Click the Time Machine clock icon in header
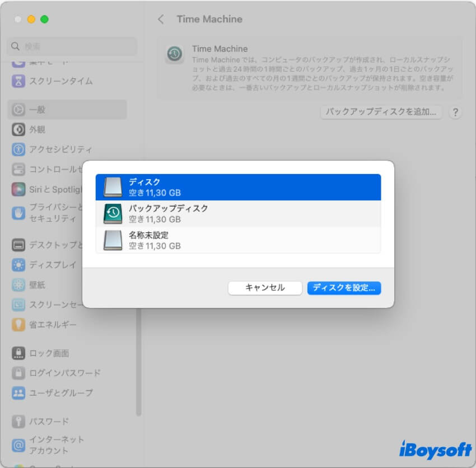The width and height of the screenshot is (476, 468). pyautogui.click(x=174, y=54)
